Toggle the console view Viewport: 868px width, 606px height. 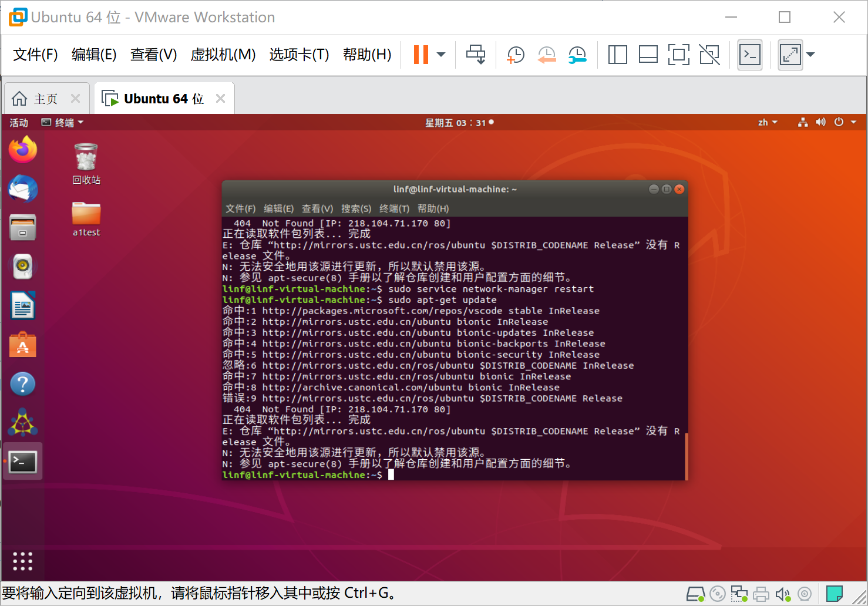(x=750, y=55)
